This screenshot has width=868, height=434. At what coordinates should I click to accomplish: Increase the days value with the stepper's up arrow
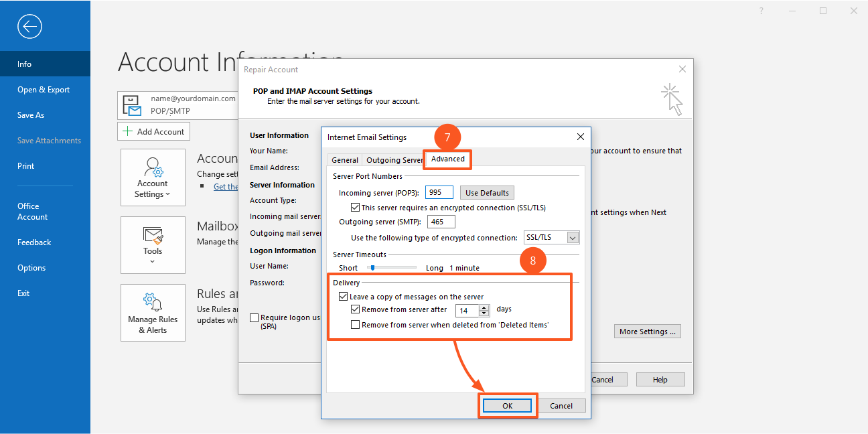[x=484, y=307]
